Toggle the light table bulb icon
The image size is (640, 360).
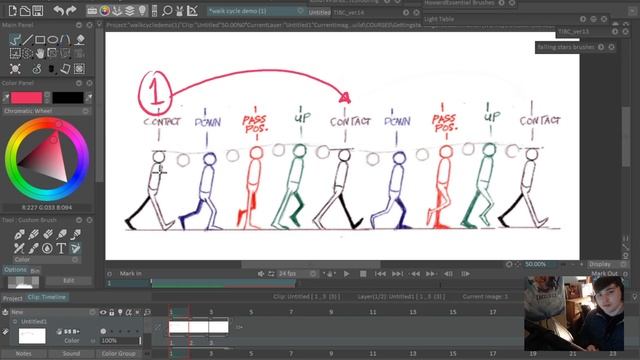pos(142,11)
